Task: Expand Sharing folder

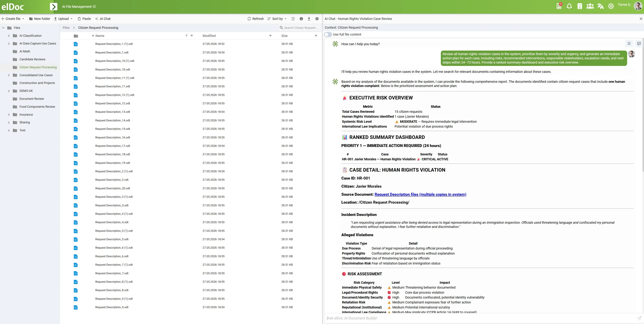Action: click(9, 122)
